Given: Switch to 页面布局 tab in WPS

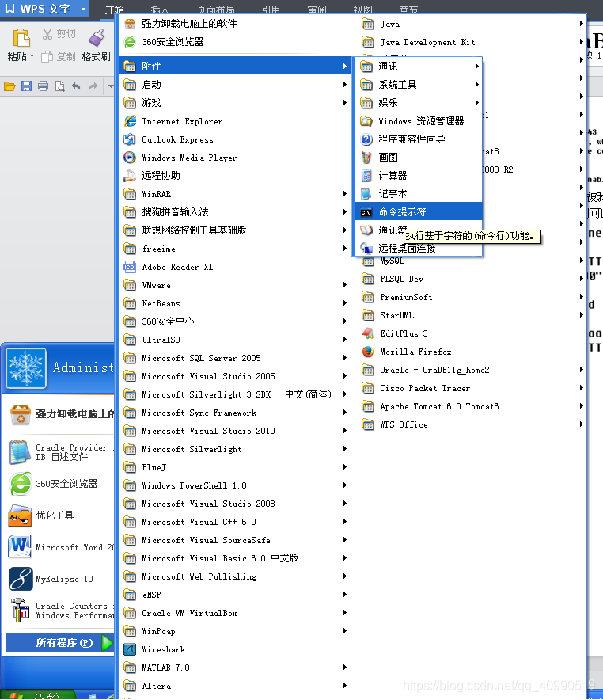Looking at the screenshot, I should [x=216, y=10].
